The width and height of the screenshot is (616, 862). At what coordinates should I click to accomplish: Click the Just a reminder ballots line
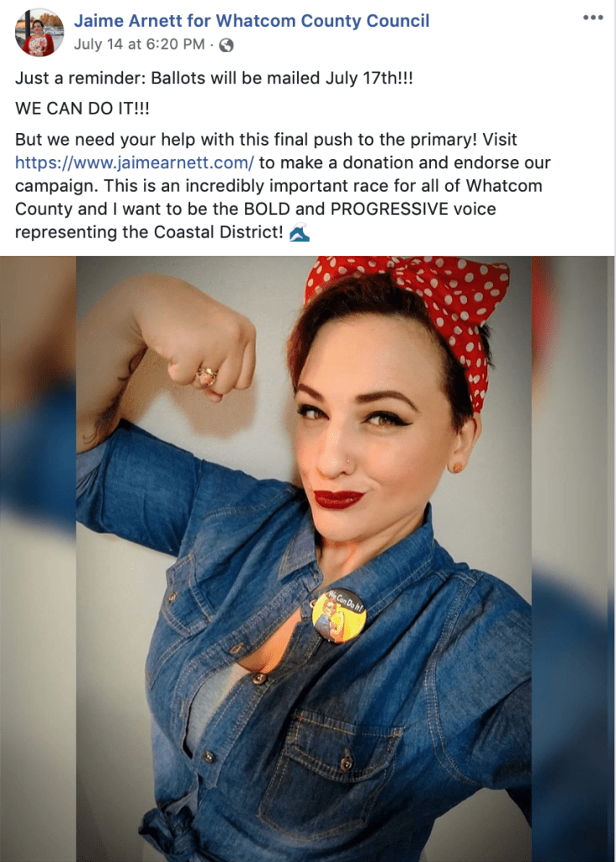point(214,78)
